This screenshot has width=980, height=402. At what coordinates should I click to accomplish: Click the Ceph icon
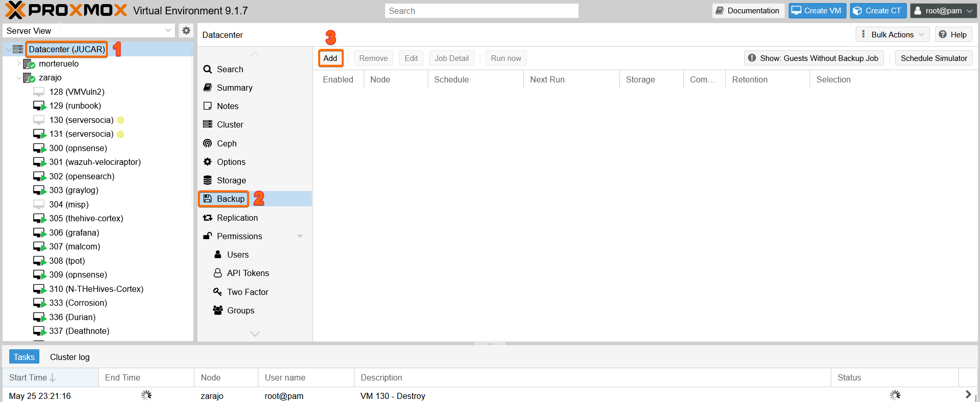[207, 143]
